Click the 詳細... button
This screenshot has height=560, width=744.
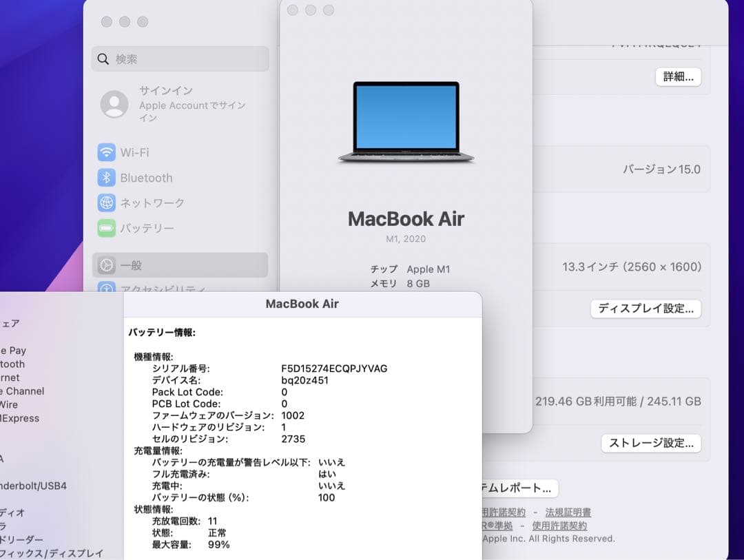pos(677,76)
